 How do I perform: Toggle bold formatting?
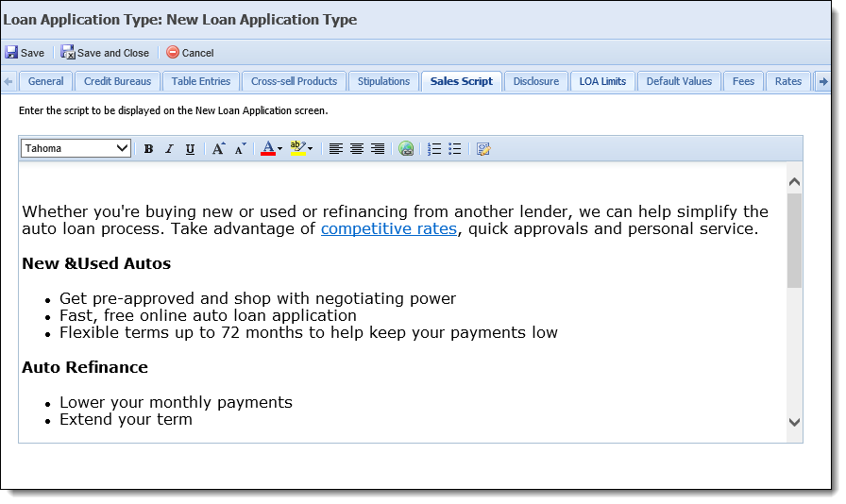pos(148,149)
